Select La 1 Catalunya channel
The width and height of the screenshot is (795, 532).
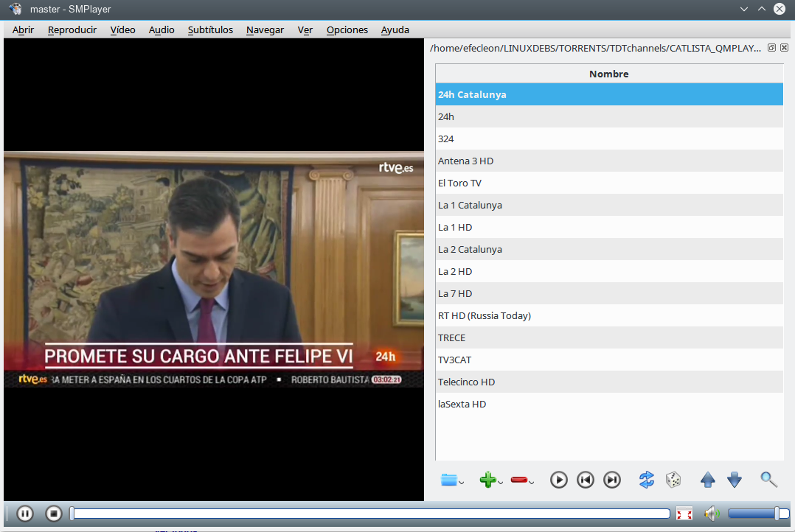(x=609, y=205)
